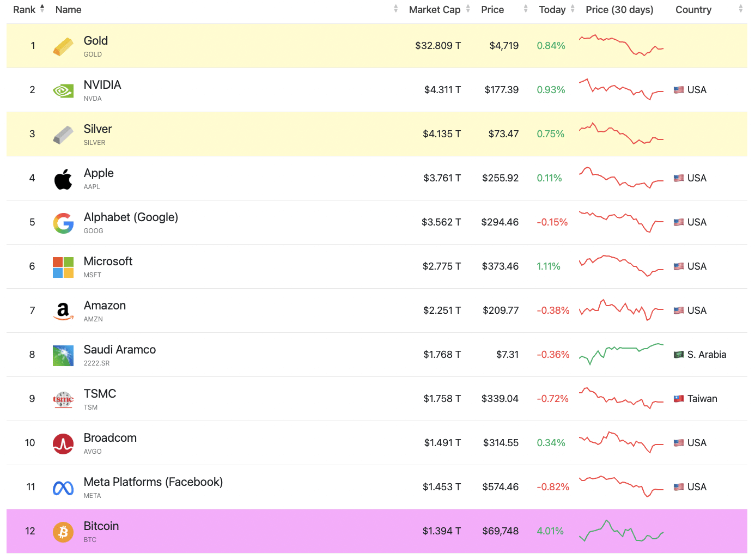
Task: Open the Broadcom name link
Action: point(110,438)
